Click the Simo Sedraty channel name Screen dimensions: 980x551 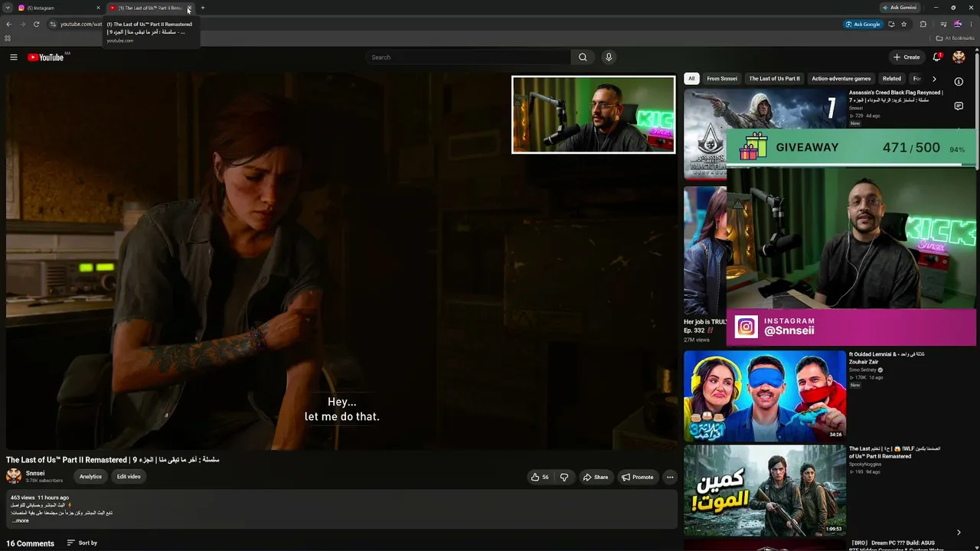tap(864, 370)
